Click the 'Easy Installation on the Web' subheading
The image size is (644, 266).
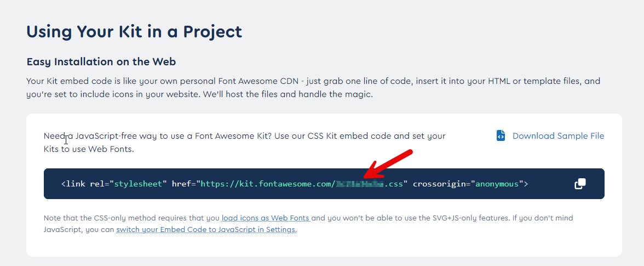tap(101, 61)
